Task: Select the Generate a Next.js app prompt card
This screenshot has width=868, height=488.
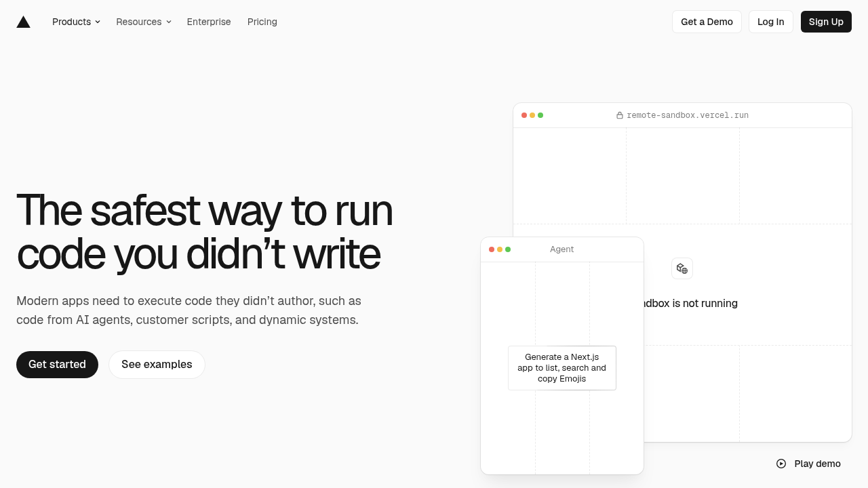Action: 562,368
